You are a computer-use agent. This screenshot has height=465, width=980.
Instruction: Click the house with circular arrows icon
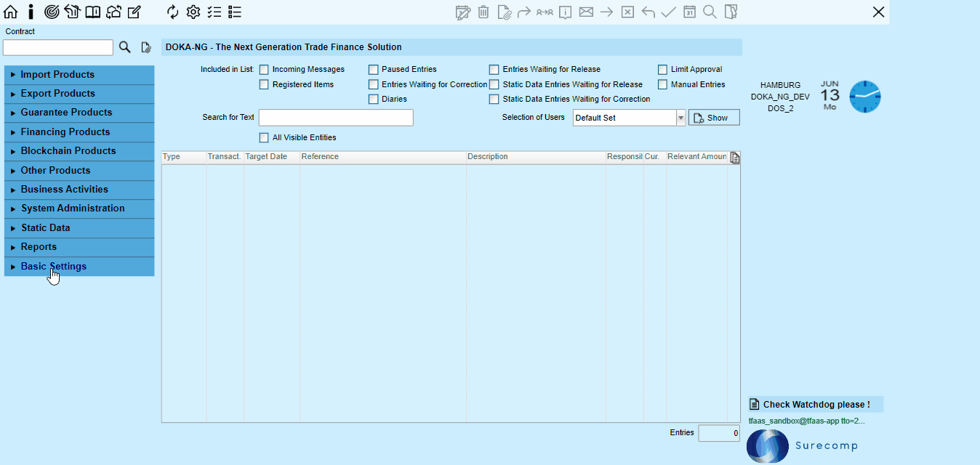113,12
